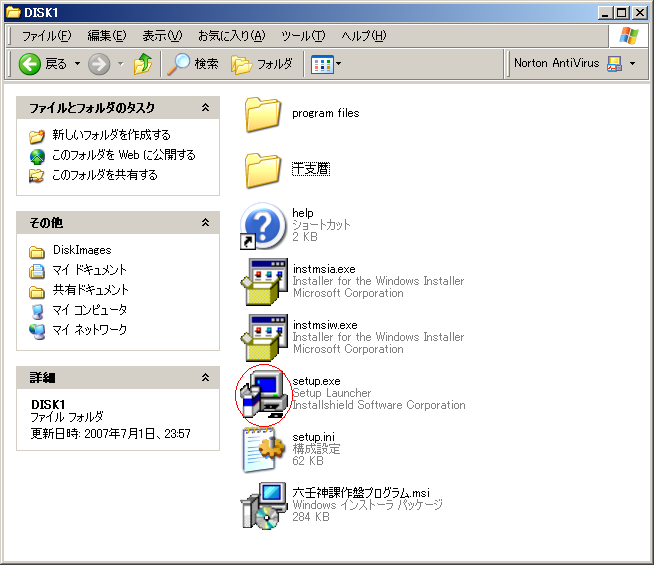Screen dimensions: 654x565
Task: Select the instmsia.exe installer icon
Action: tap(264, 281)
